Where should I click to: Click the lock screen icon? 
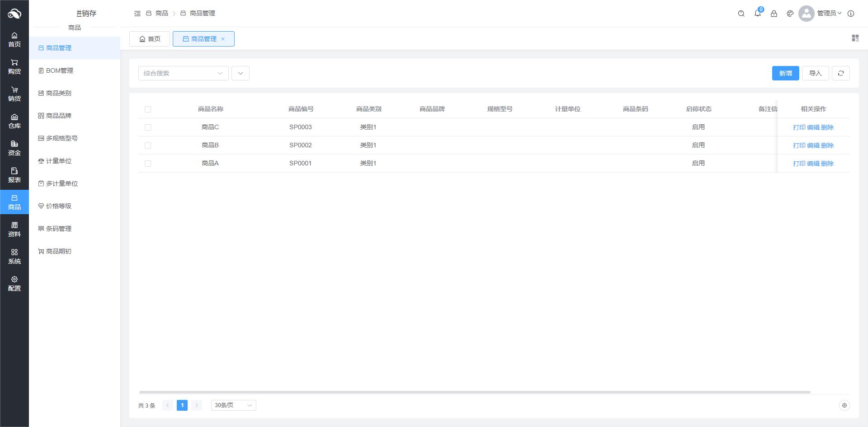774,14
